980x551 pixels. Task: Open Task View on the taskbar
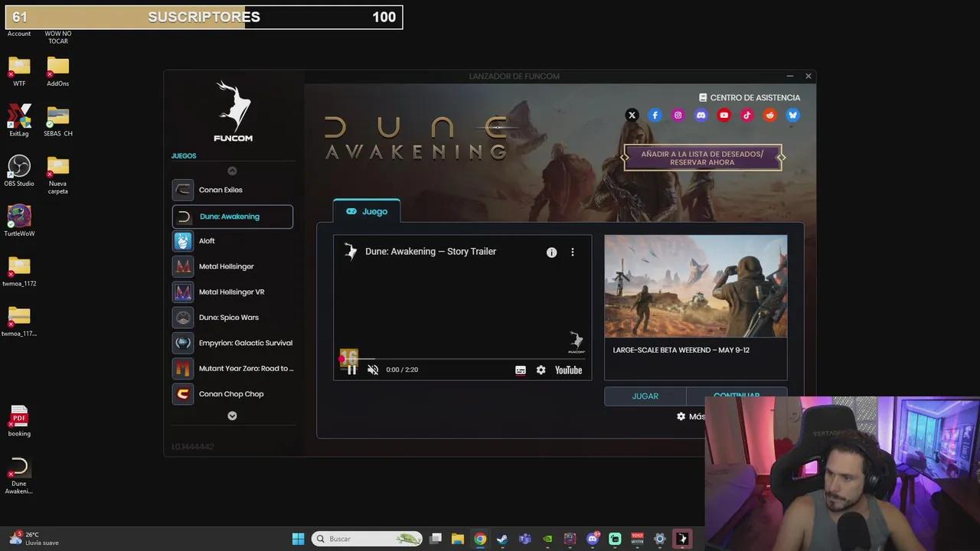coord(436,539)
